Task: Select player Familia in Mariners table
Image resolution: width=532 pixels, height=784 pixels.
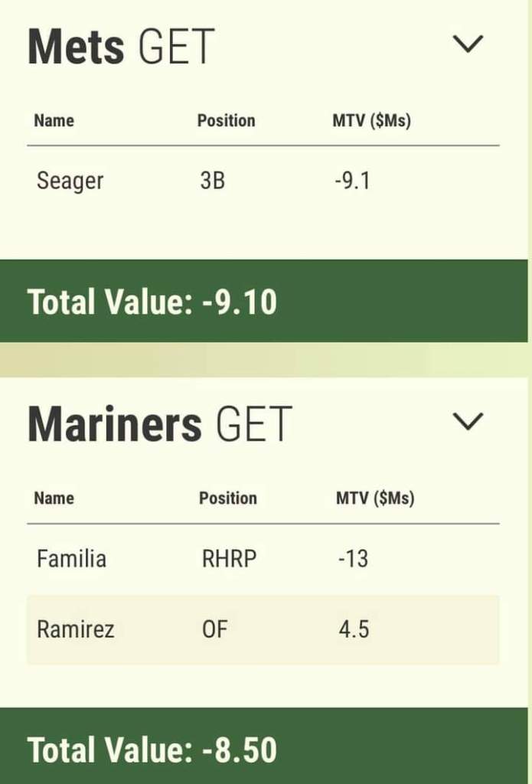Action: pos(71,559)
